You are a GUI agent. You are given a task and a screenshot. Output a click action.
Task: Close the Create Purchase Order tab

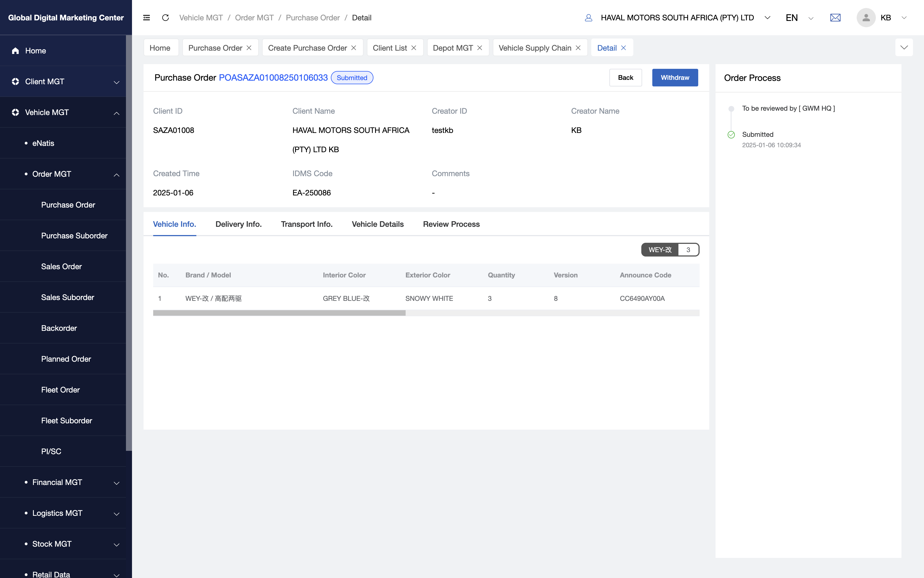pos(354,48)
